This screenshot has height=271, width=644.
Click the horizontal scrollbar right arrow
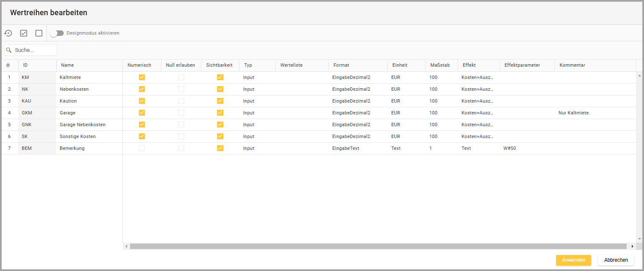pyautogui.click(x=632, y=246)
